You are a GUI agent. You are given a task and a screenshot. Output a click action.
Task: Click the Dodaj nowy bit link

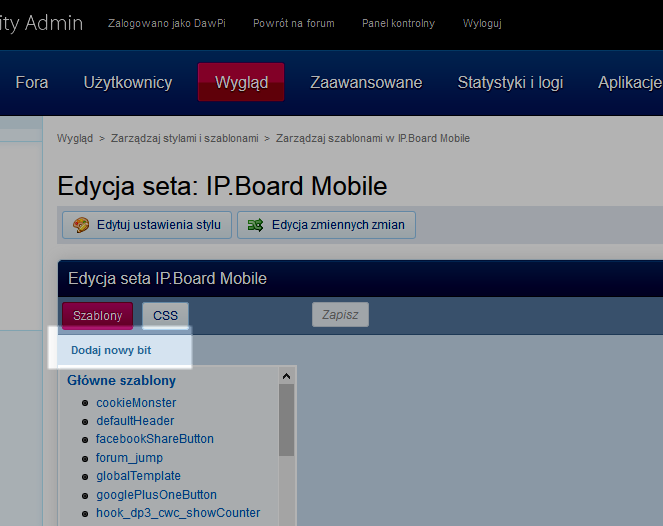point(111,350)
